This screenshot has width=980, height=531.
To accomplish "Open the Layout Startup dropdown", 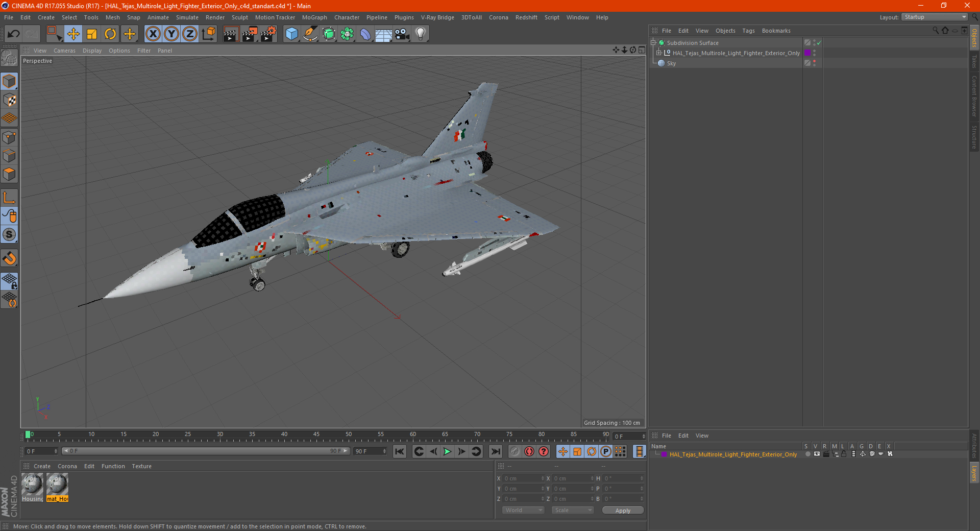I will [935, 17].
